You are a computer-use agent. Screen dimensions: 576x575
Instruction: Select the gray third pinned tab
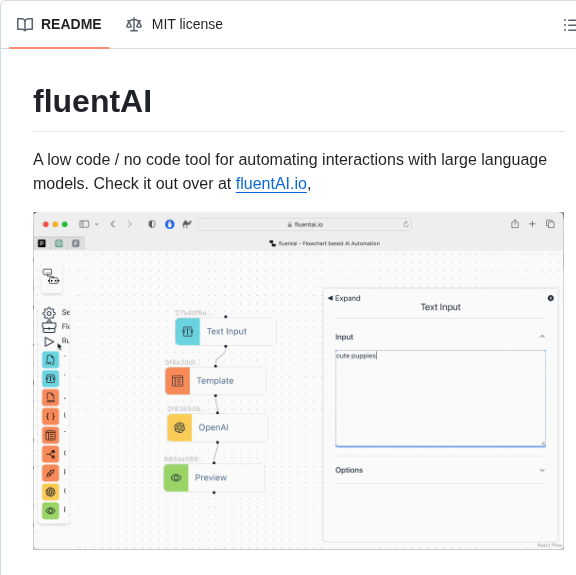[76, 243]
